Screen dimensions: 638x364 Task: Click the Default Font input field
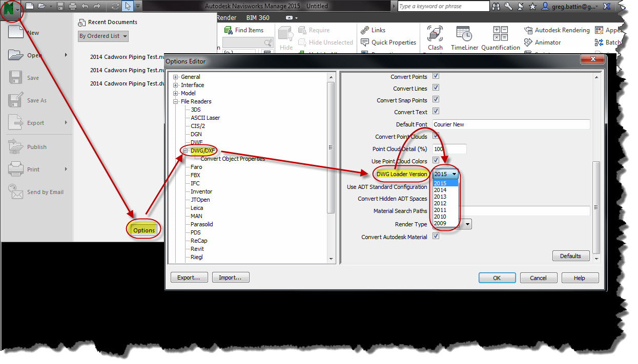click(x=511, y=124)
